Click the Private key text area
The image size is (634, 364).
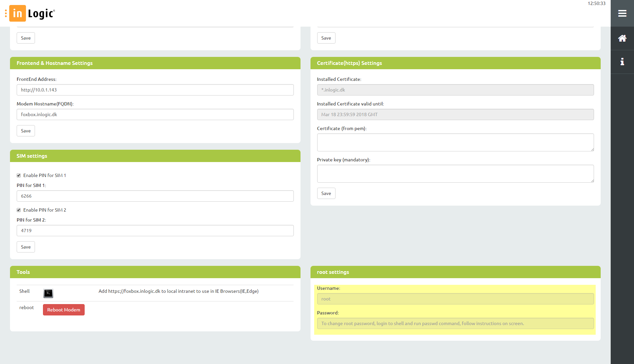(455, 174)
